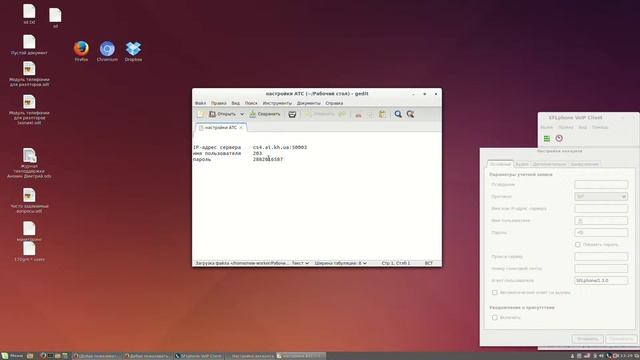Open find and replace icon in gedit

click(x=410, y=114)
